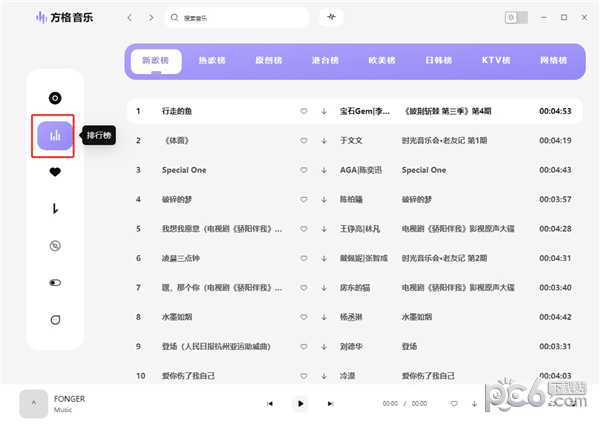Skip to the next track
Screen dimensions: 600x424
[x=331, y=404]
